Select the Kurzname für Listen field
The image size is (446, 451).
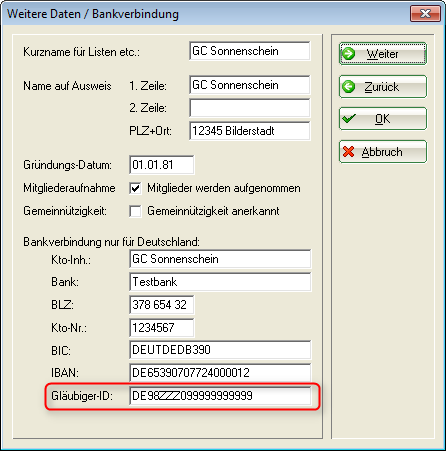250,51
